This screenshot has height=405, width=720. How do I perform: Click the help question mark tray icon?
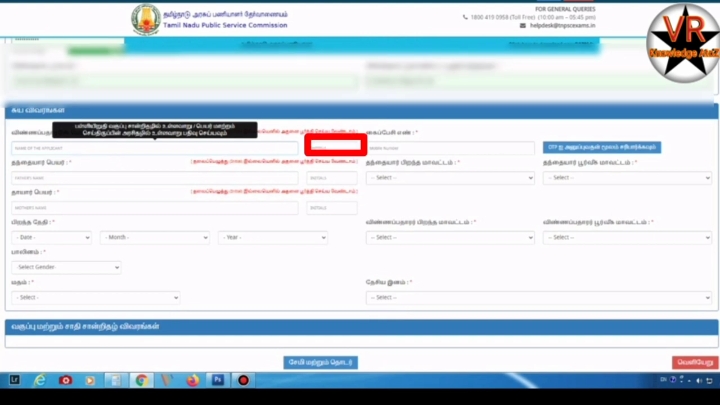point(673,380)
